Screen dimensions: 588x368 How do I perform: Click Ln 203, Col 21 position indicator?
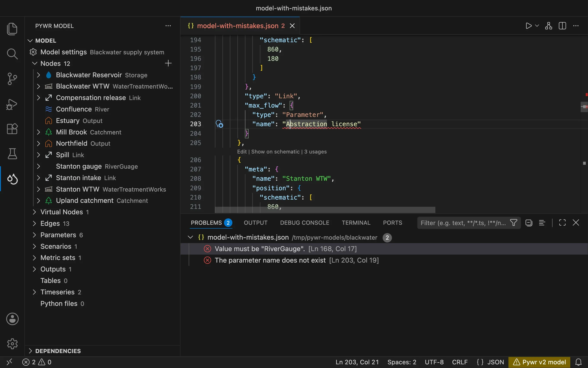pyautogui.click(x=357, y=362)
